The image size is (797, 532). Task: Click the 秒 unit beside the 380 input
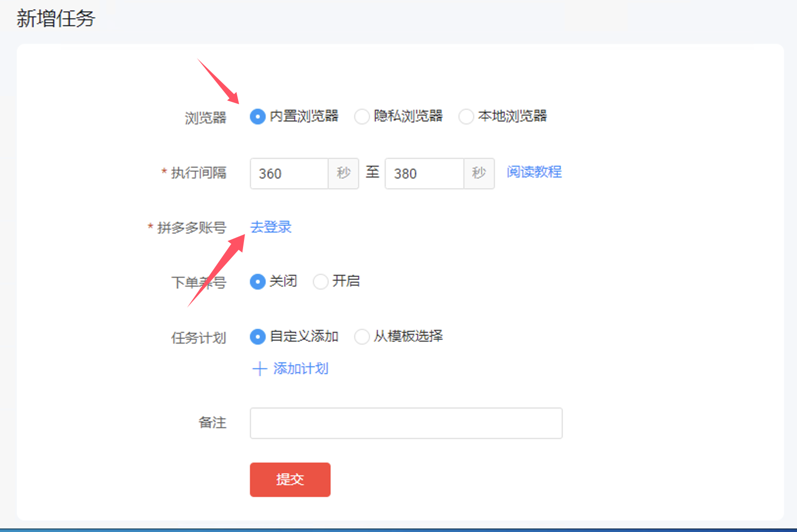pos(479,174)
